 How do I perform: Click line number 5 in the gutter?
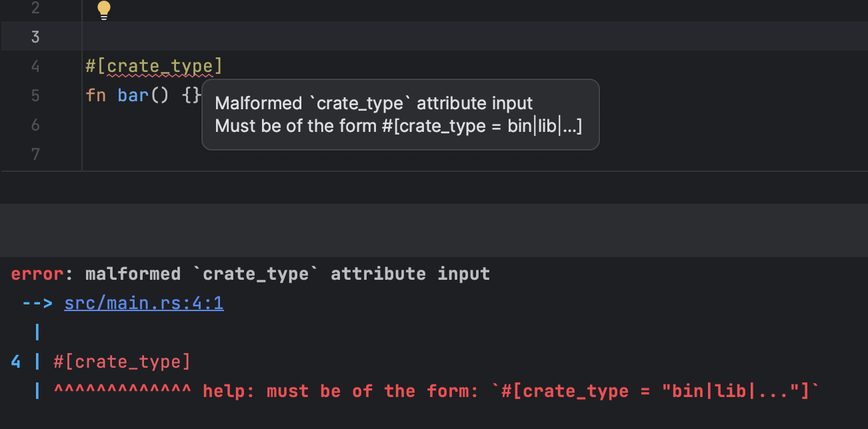(35, 95)
